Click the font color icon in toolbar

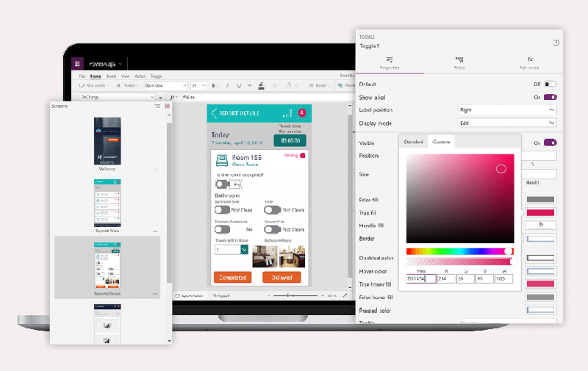coord(261,86)
